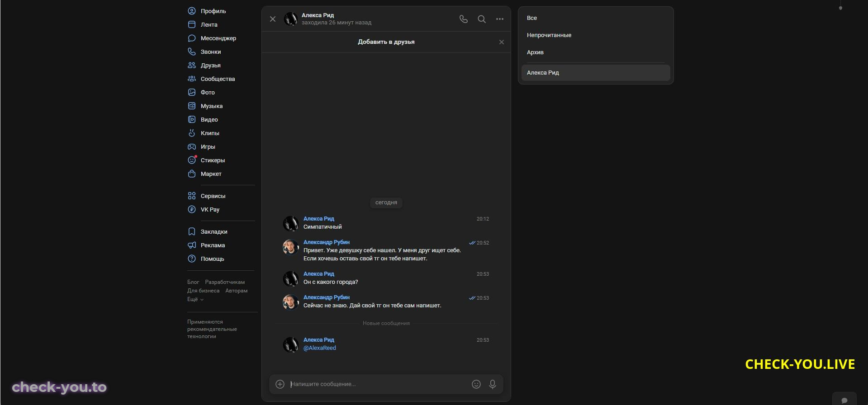Open VK Pay ruble icon
The width and height of the screenshot is (868, 405).
click(x=192, y=209)
